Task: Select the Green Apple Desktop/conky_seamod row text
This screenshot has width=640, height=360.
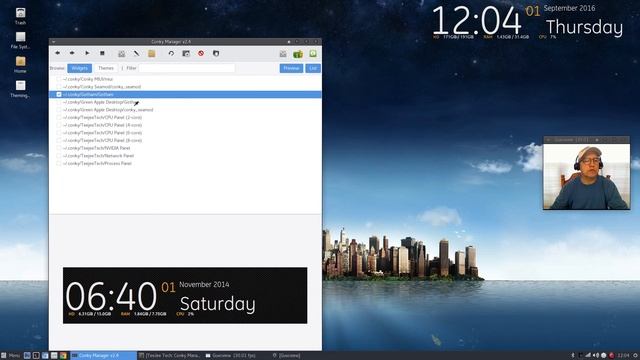Action: 108,110
